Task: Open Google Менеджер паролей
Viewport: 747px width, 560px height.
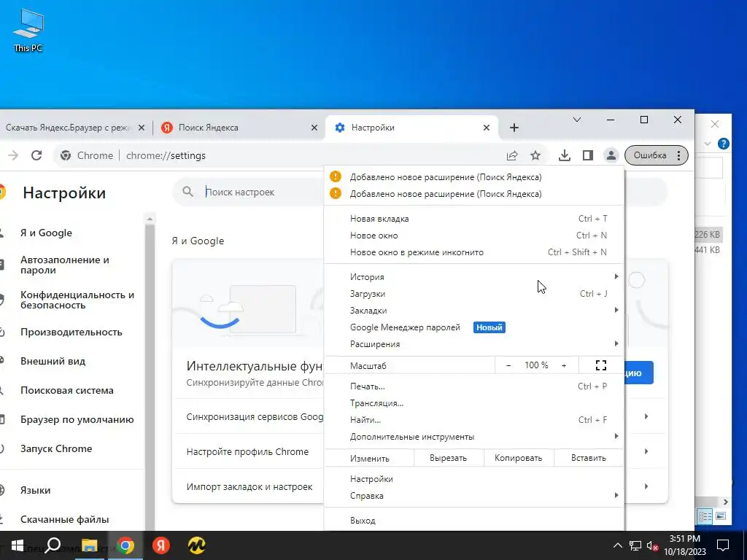Action: pos(474,327)
